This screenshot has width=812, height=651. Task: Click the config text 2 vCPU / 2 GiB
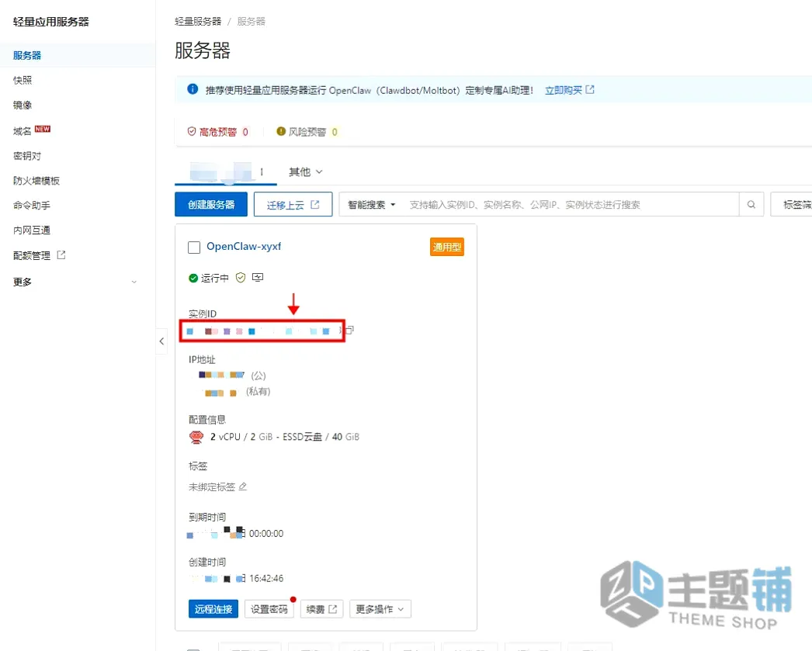coord(241,437)
